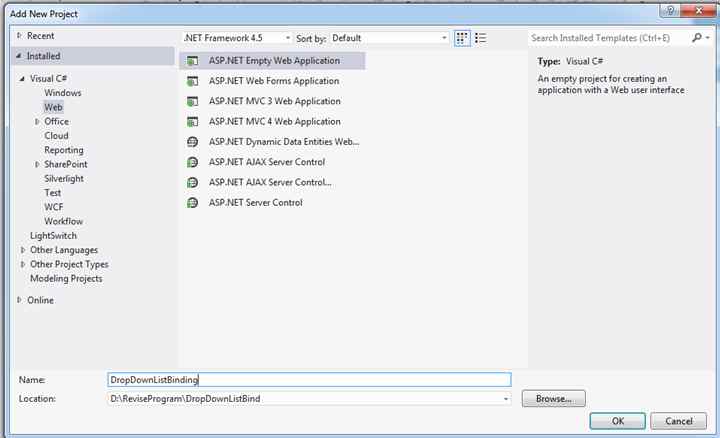The width and height of the screenshot is (720, 438).
Task: Click the Dynamic Data Entities Web icon
Action: click(x=192, y=142)
